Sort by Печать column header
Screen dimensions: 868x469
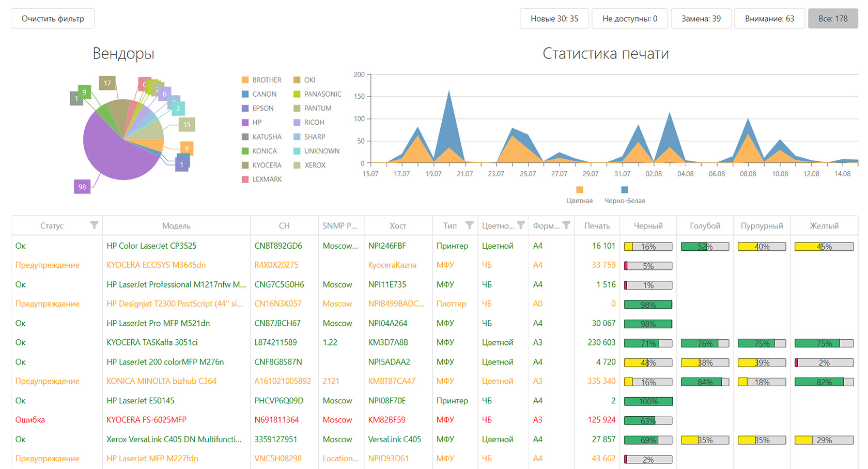click(597, 225)
